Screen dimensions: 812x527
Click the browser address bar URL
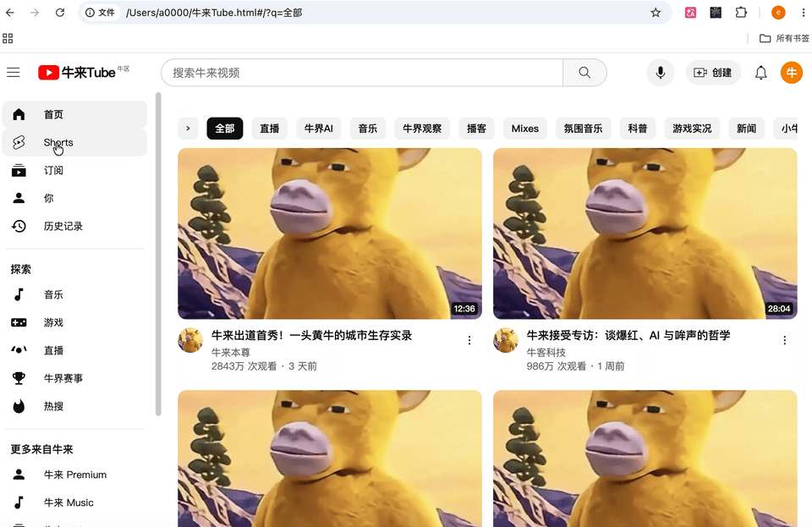[x=214, y=13]
